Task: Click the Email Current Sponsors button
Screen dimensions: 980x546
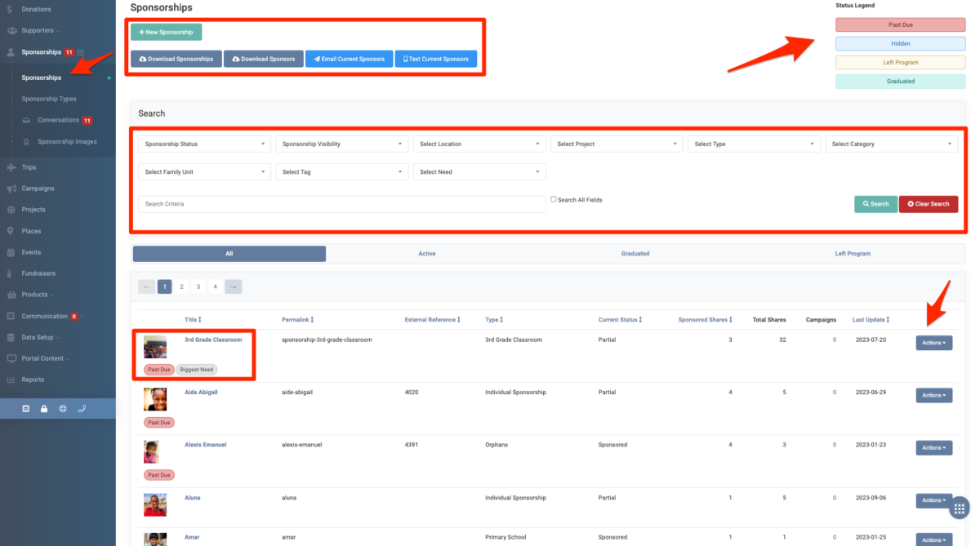Action: click(x=349, y=59)
